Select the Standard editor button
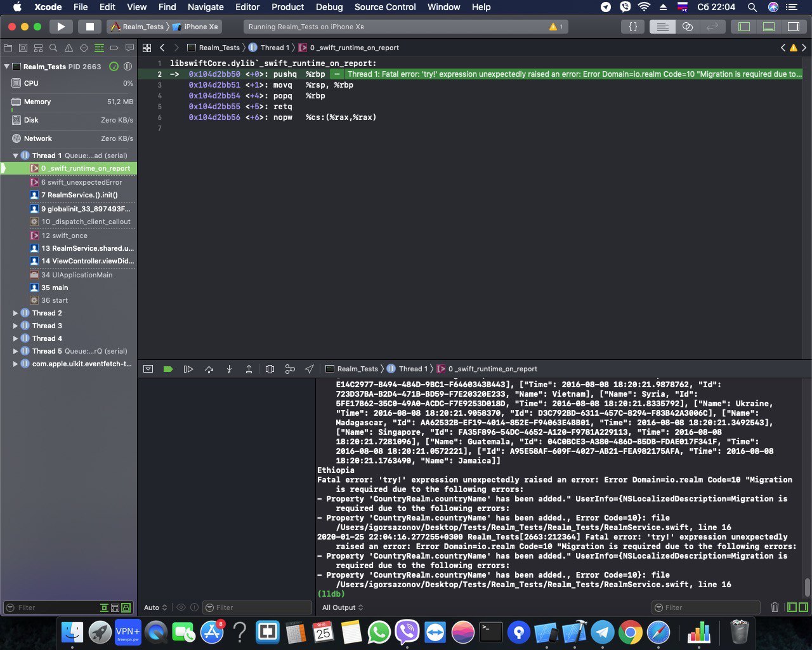The image size is (812, 650). coord(662,27)
